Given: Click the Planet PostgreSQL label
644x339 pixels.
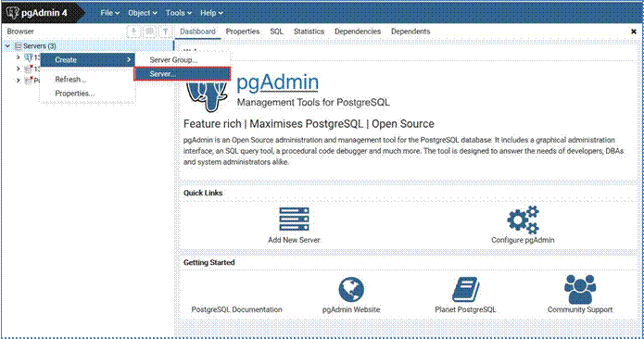Looking at the screenshot, I should tap(465, 309).
